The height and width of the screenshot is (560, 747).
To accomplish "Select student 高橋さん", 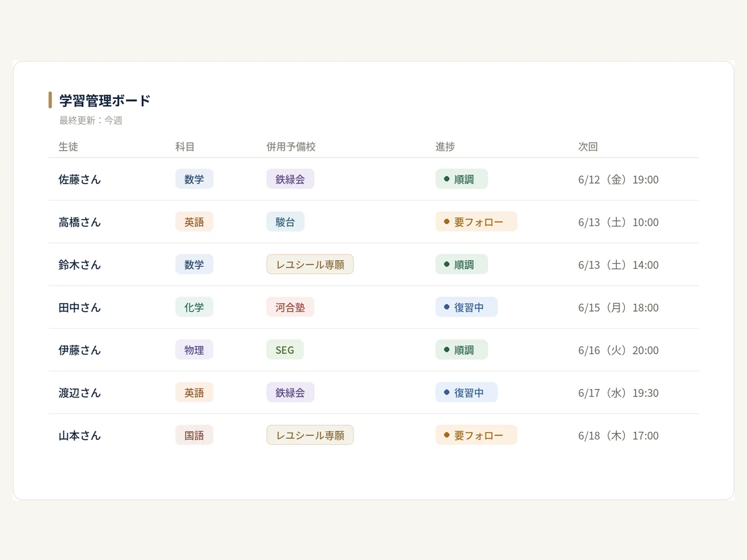I will 80,222.
